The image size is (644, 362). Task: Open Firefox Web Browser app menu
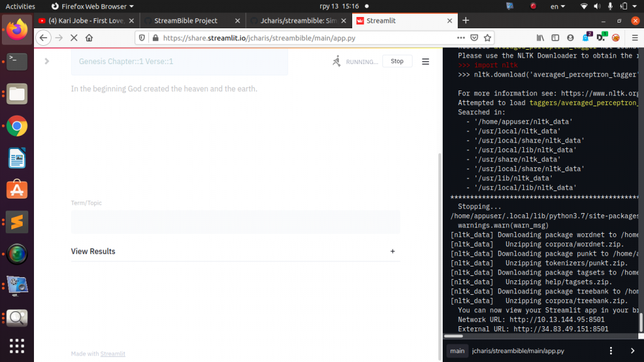92,6
